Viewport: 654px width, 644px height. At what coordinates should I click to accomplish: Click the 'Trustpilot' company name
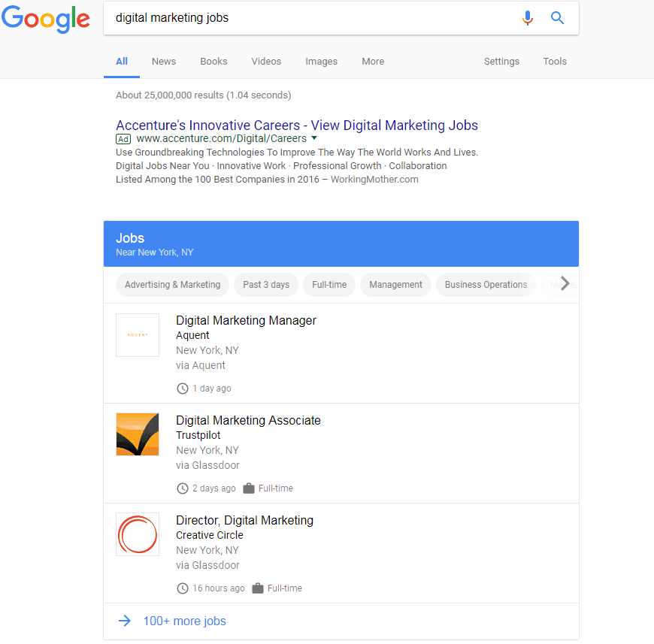(x=198, y=435)
